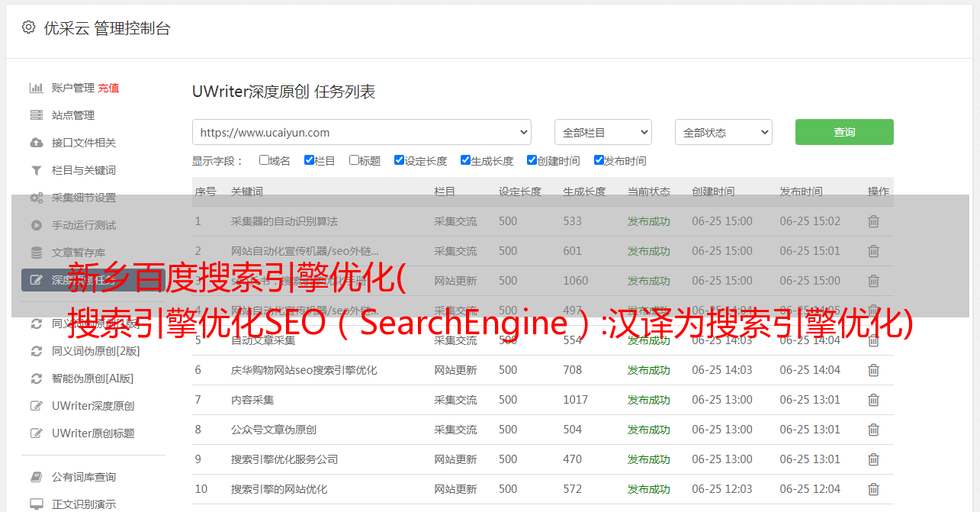
Task: Click the UWriter原创标题 edit icon
Action: 36,433
